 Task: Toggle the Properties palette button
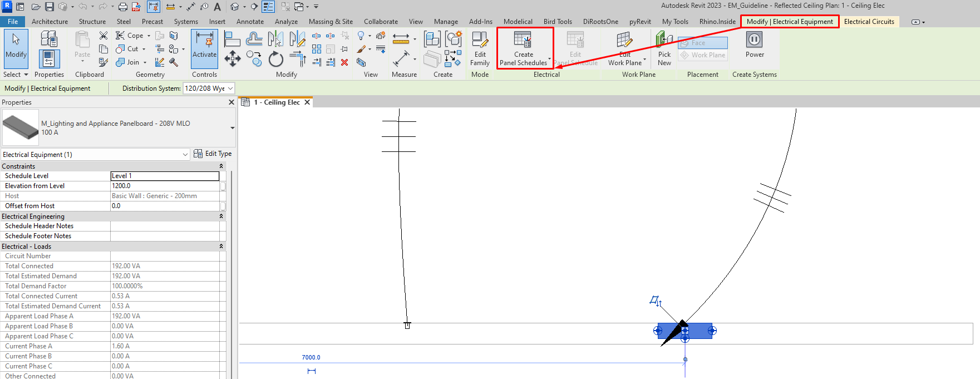[x=49, y=58]
